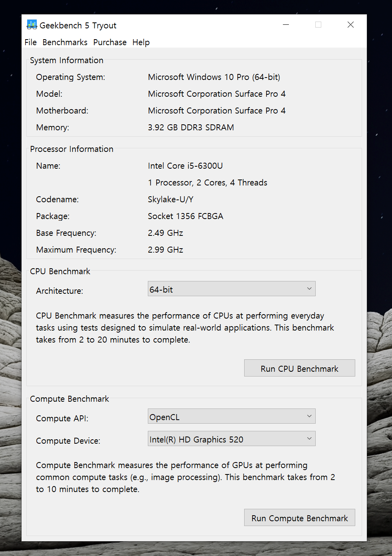The width and height of the screenshot is (392, 556).
Task: Click the disabled maximize window button
Action: tap(318, 25)
